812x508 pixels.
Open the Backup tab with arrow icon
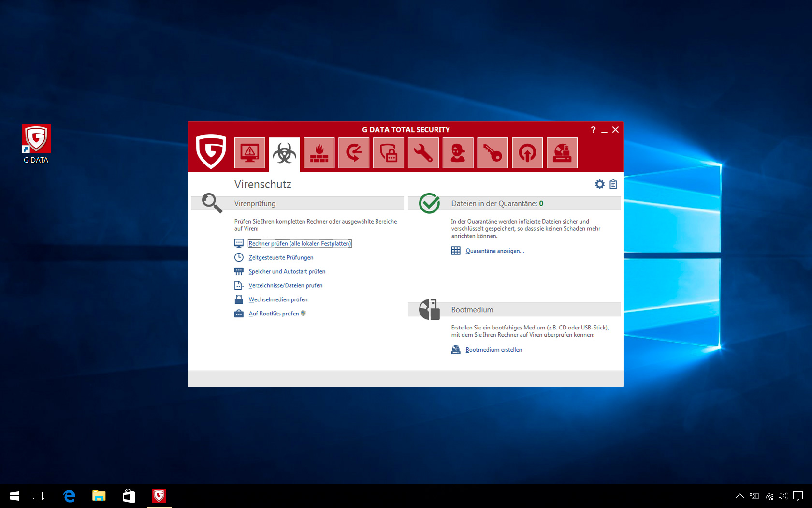pyautogui.click(x=354, y=153)
